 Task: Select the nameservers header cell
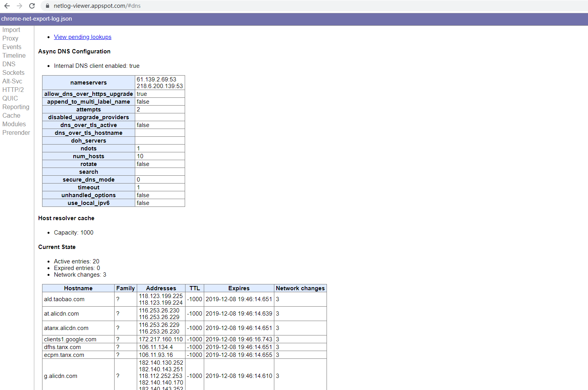coord(88,83)
